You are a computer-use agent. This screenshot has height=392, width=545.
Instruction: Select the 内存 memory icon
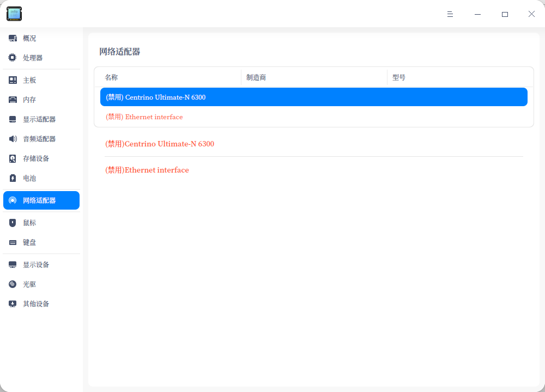point(13,100)
